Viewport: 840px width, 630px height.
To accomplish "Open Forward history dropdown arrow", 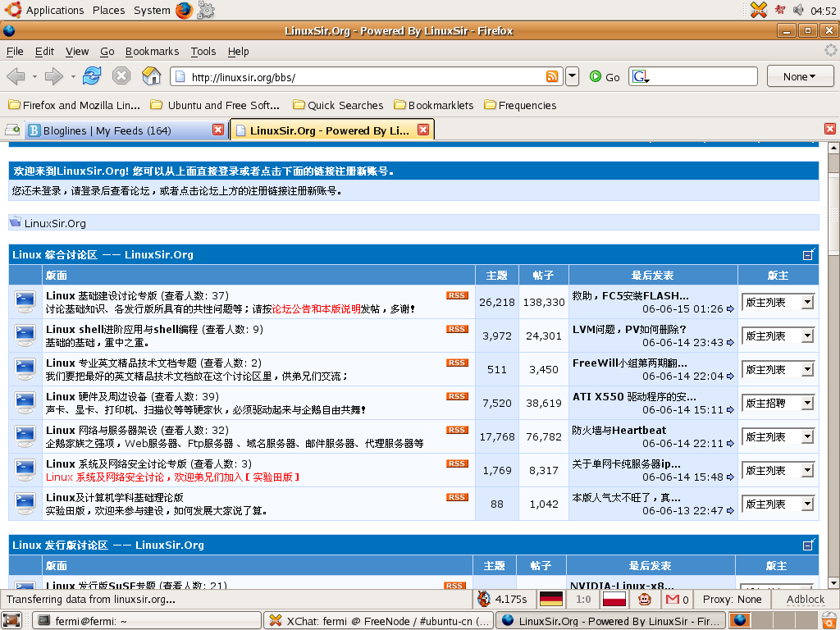I will [x=73, y=76].
